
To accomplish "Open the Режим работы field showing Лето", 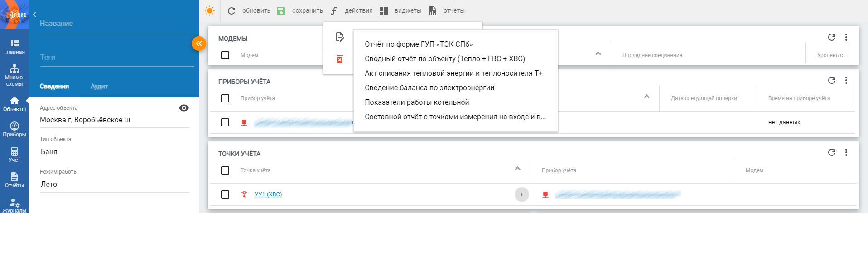I will click(x=115, y=184).
